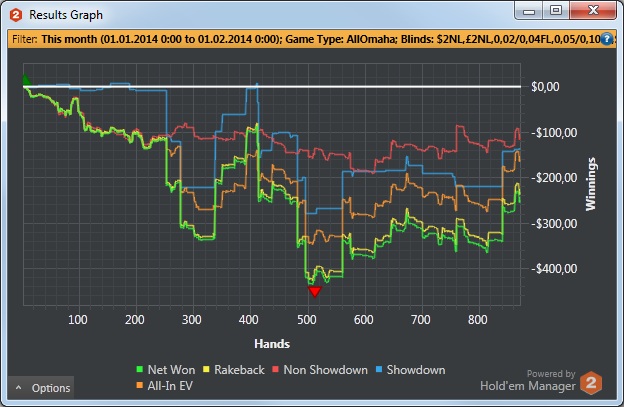Click the 100 hands axis label
Screen dimensions: 625x407
[77, 320]
